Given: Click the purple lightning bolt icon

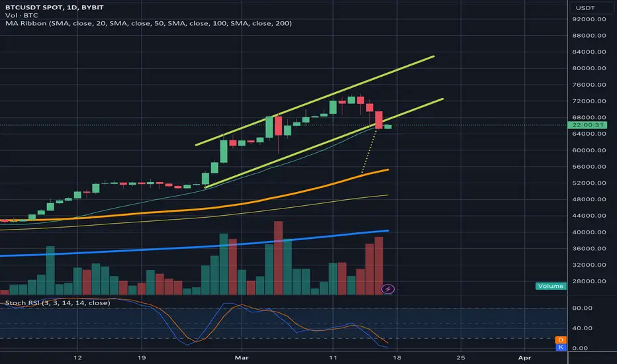Looking at the screenshot, I should [x=387, y=289].
